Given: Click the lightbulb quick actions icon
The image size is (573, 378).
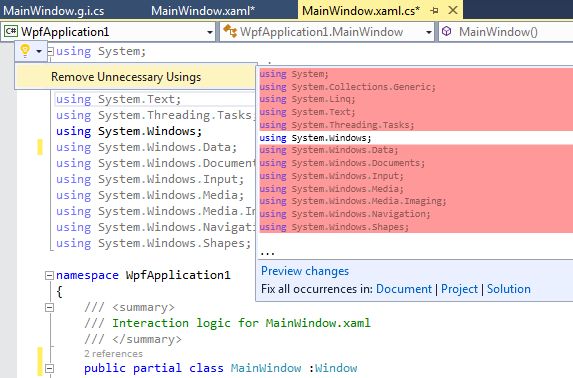Looking at the screenshot, I should [x=25, y=51].
